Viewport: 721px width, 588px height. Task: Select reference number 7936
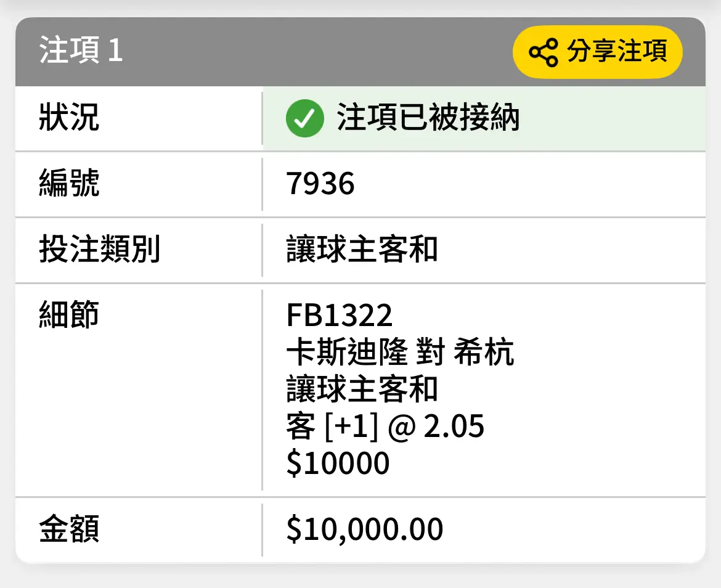point(320,184)
